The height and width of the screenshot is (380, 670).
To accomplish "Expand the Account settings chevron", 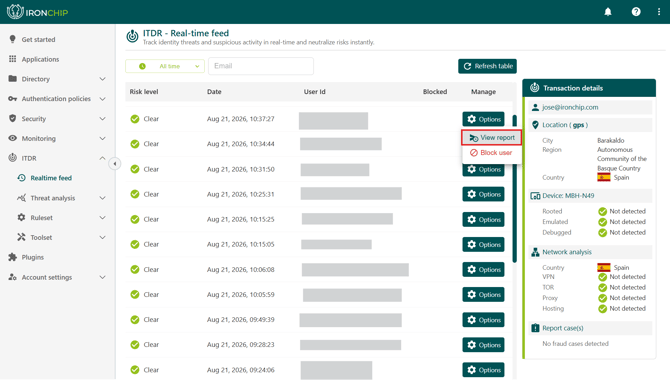I will [103, 277].
